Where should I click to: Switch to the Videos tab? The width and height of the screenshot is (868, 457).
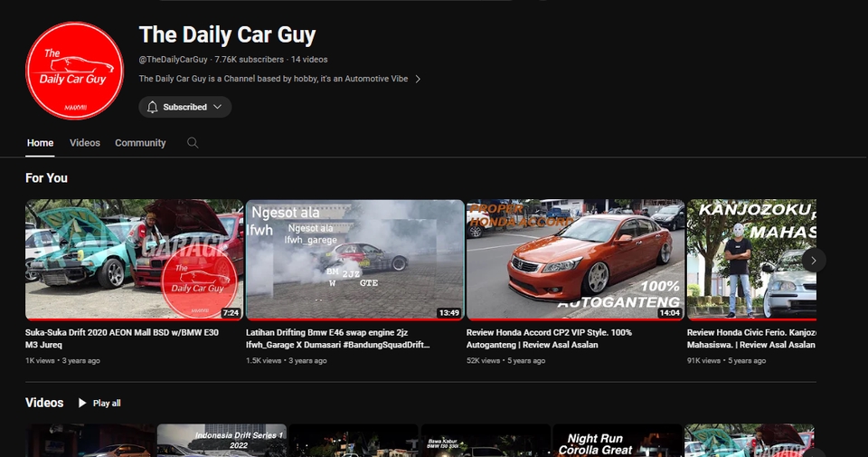point(85,143)
